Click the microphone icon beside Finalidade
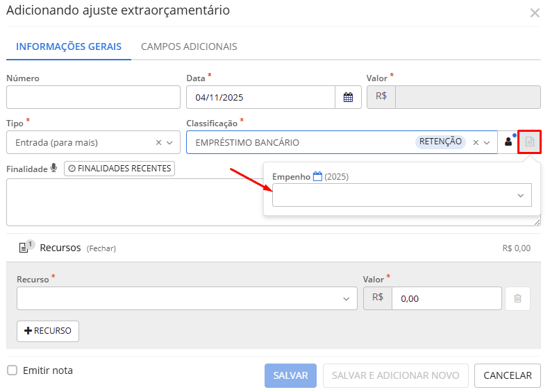Screen dimensions: 550x392 (54, 169)
